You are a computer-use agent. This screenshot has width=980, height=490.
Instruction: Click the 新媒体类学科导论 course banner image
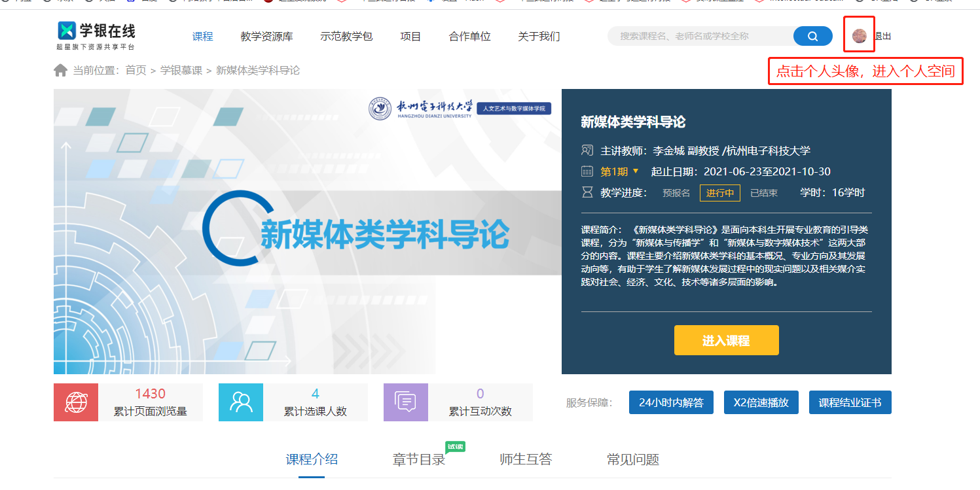(x=307, y=232)
